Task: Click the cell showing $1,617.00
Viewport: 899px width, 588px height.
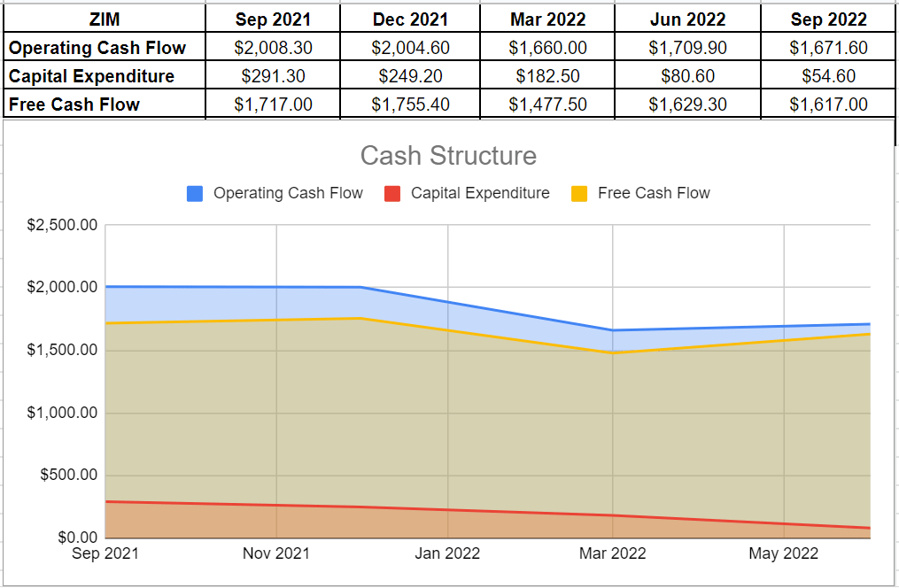Action: (x=828, y=104)
